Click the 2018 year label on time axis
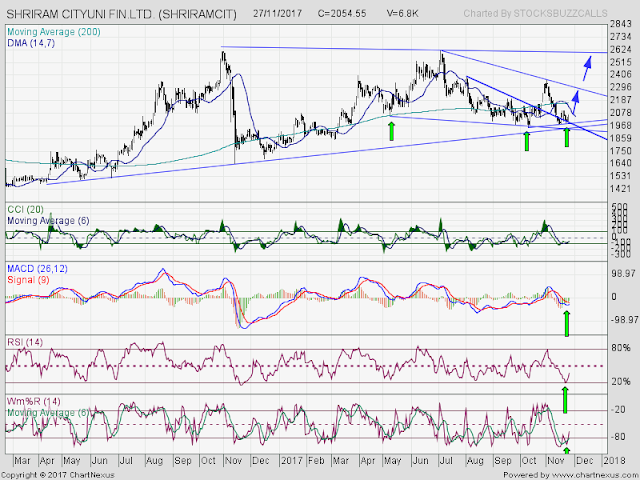The image size is (640, 480). (615, 461)
